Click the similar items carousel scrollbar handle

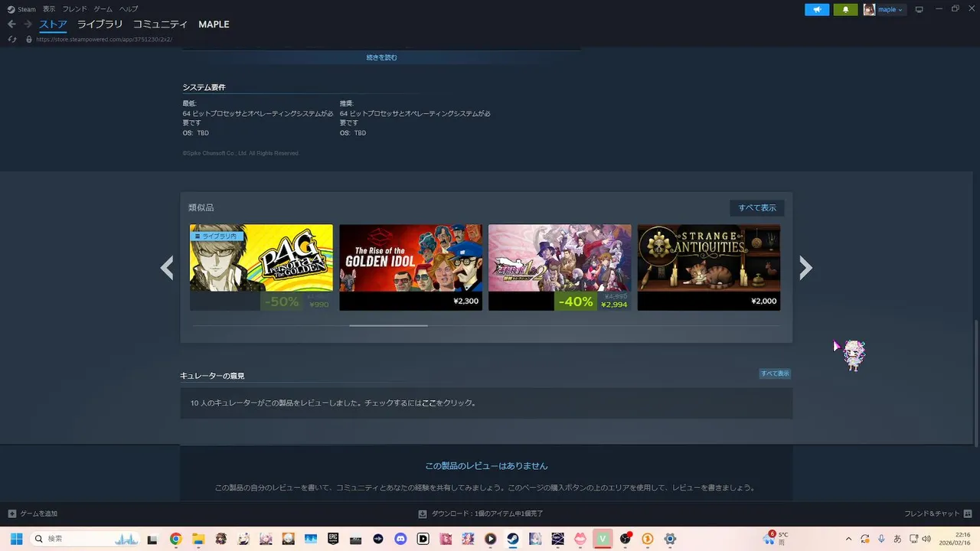click(x=388, y=325)
